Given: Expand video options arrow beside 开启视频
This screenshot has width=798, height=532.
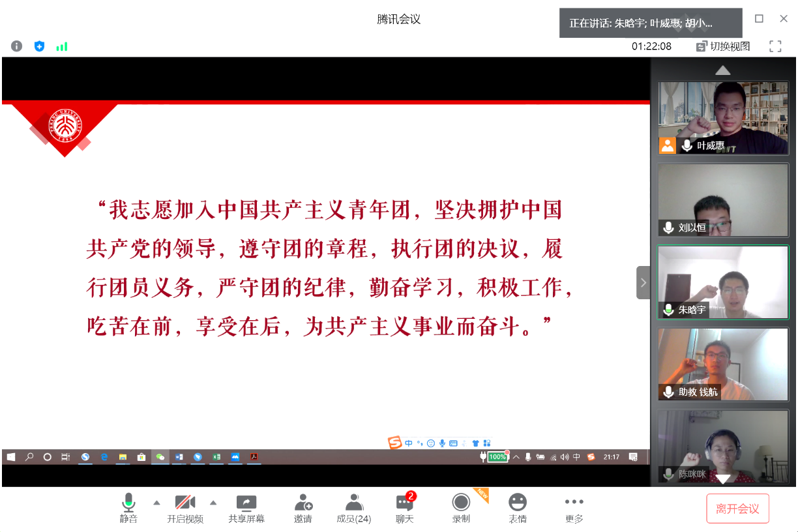Looking at the screenshot, I should click(213, 503).
